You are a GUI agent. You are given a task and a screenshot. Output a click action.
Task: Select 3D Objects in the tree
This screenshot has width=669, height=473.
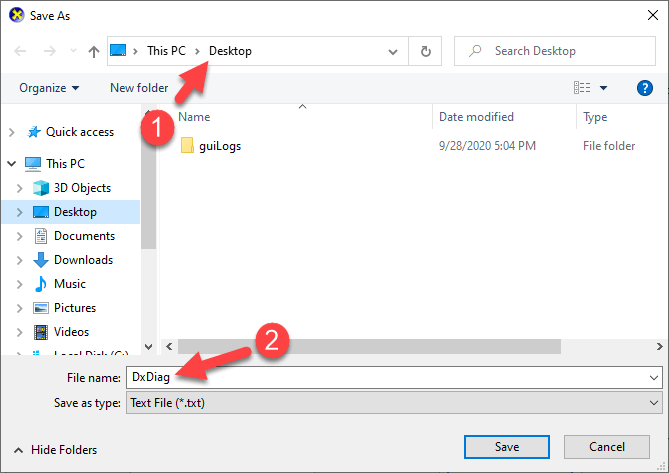click(82, 188)
